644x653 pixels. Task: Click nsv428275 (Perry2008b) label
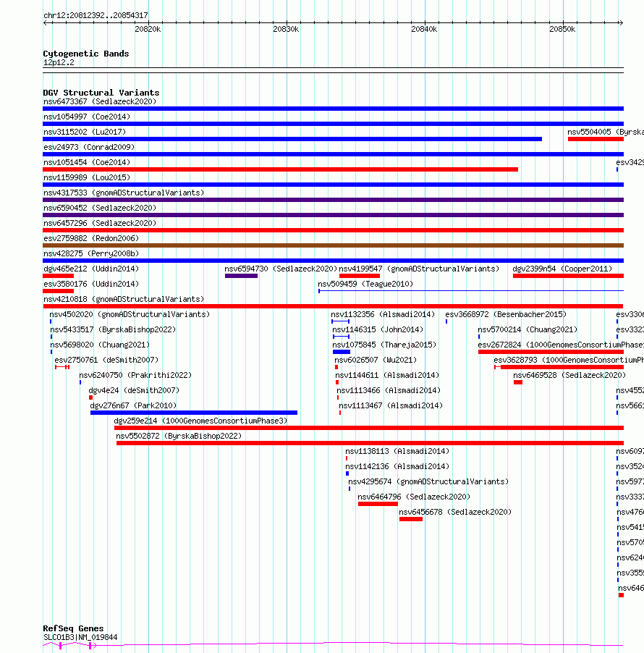91,253
